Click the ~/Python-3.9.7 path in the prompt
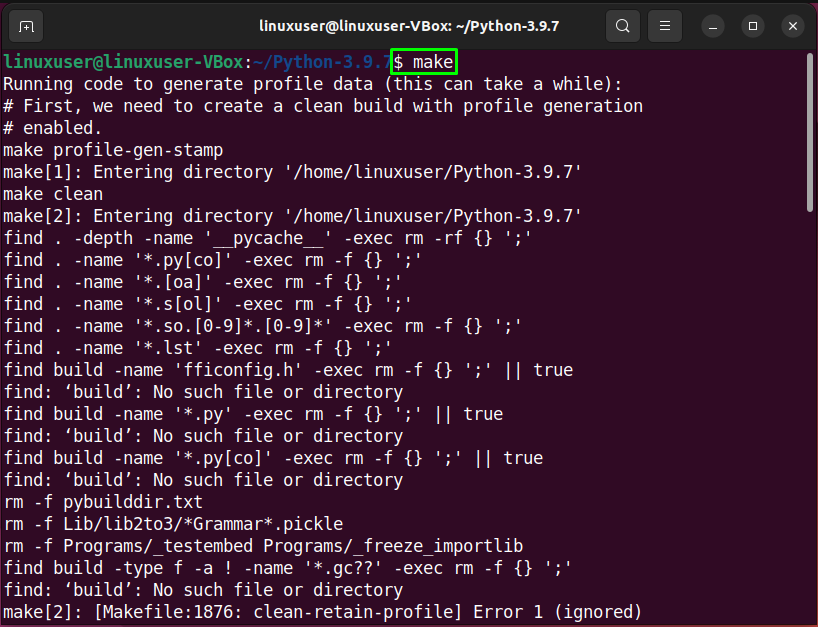Viewport: 818px width, 627px height. (317, 62)
